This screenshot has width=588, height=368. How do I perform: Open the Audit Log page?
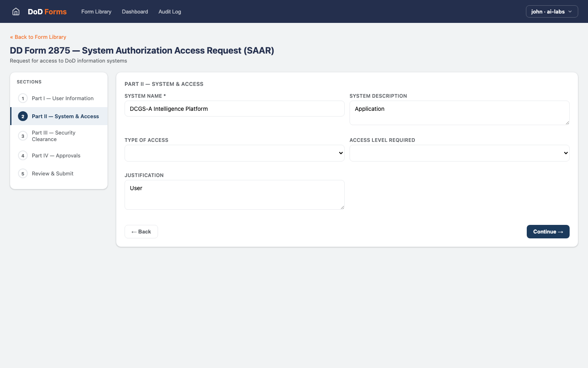click(169, 11)
